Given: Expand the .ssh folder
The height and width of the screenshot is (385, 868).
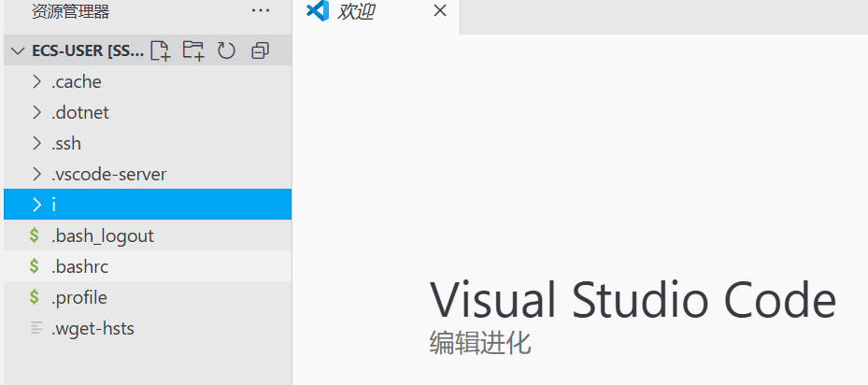Looking at the screenshot, I should [148, 144].
